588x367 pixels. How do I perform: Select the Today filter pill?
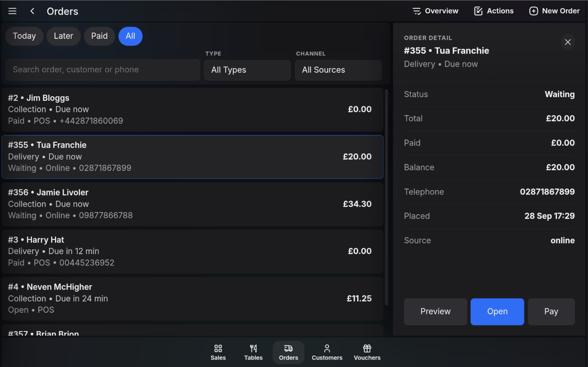click(x=24, y=36)
